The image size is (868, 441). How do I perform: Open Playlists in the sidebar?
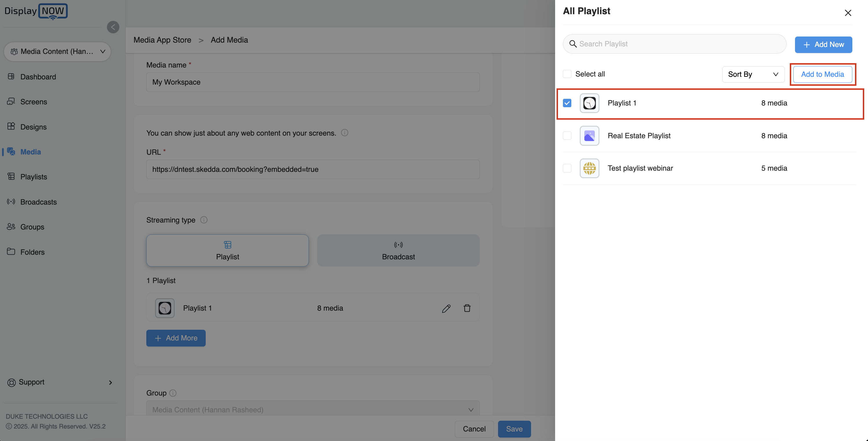click(x=33, y=177)
